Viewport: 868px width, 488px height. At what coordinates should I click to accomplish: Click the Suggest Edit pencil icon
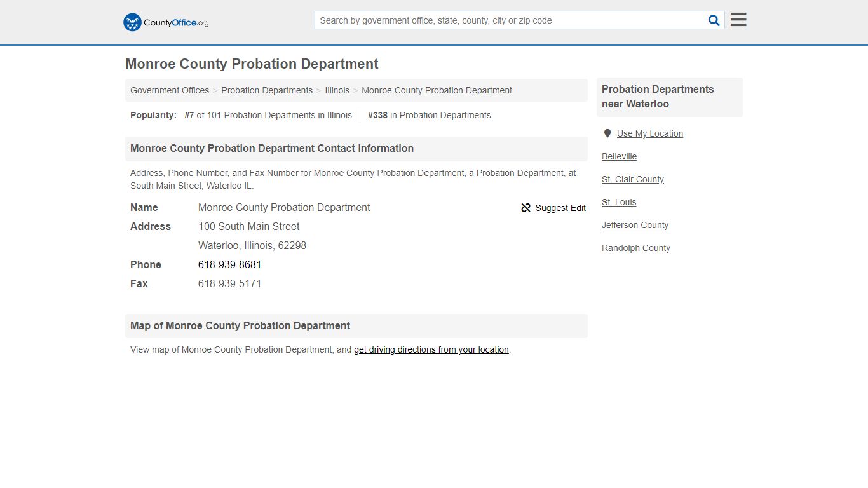pyautogui.click(x=526, y=208)
